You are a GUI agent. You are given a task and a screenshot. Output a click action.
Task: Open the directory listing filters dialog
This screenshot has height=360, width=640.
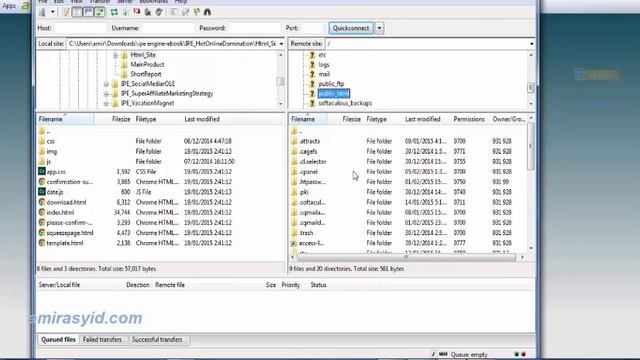pyautogui.click(x=174, y=12)
